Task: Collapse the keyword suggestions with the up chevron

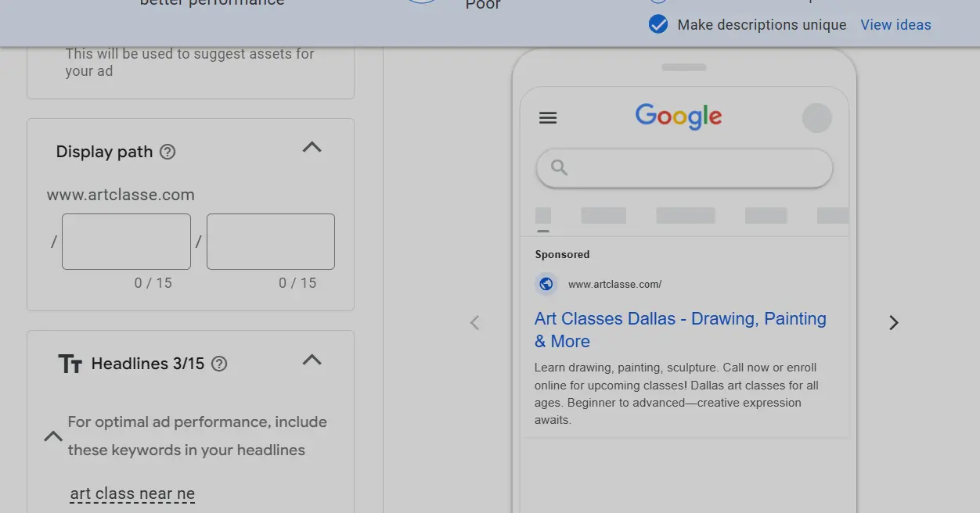Action: tap(53, 436)
